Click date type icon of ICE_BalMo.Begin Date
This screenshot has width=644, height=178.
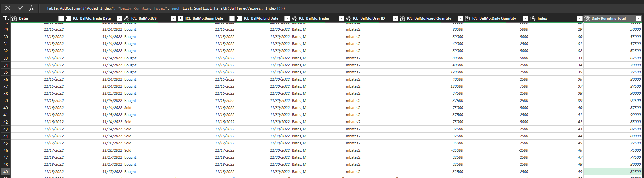point(181,18)
